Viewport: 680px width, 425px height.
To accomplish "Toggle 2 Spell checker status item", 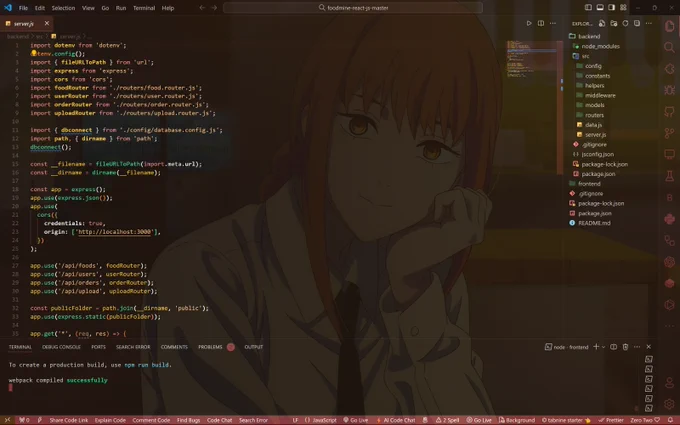I will tap(447, 420).
